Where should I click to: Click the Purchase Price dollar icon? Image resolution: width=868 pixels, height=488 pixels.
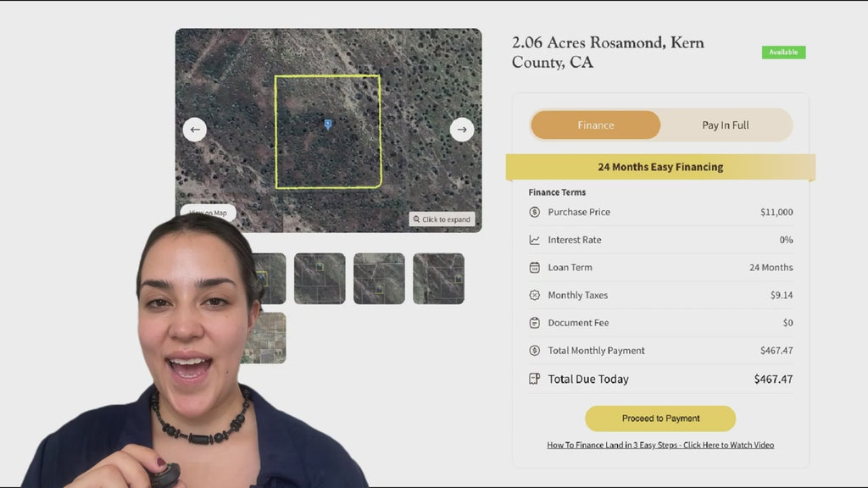534,212
